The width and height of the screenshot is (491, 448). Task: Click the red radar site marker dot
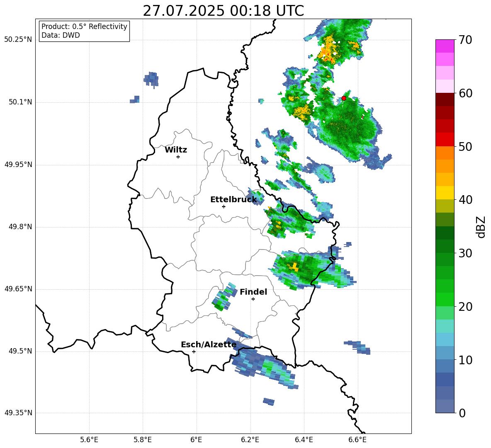point(343,98)
